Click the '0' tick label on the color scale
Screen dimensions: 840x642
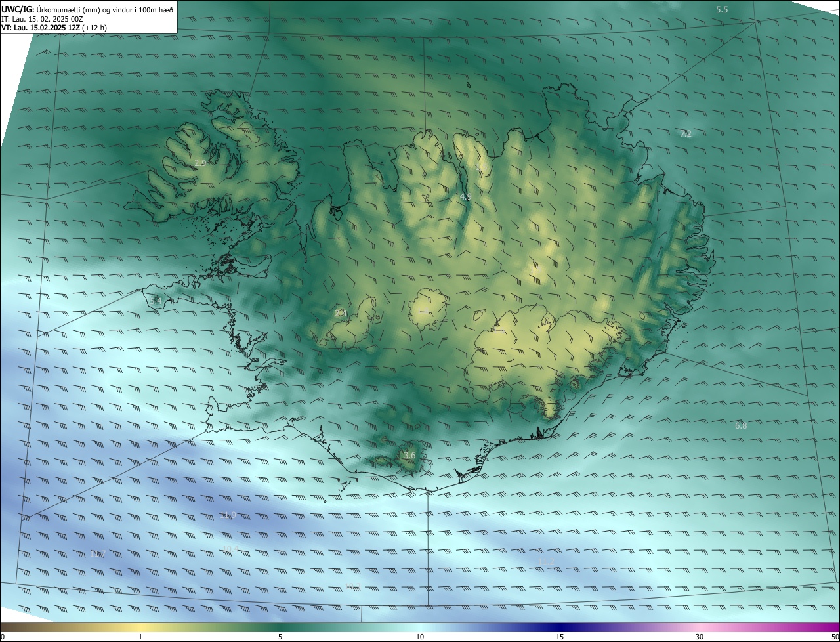[2, 637]
